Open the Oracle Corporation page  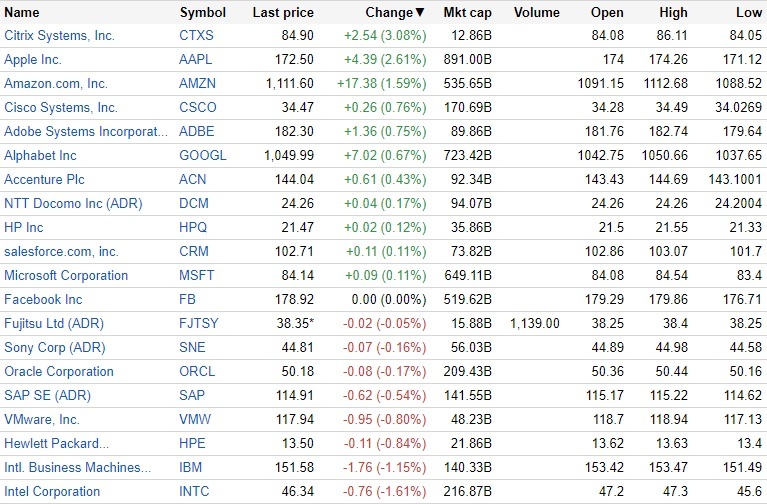pos(59,372)
